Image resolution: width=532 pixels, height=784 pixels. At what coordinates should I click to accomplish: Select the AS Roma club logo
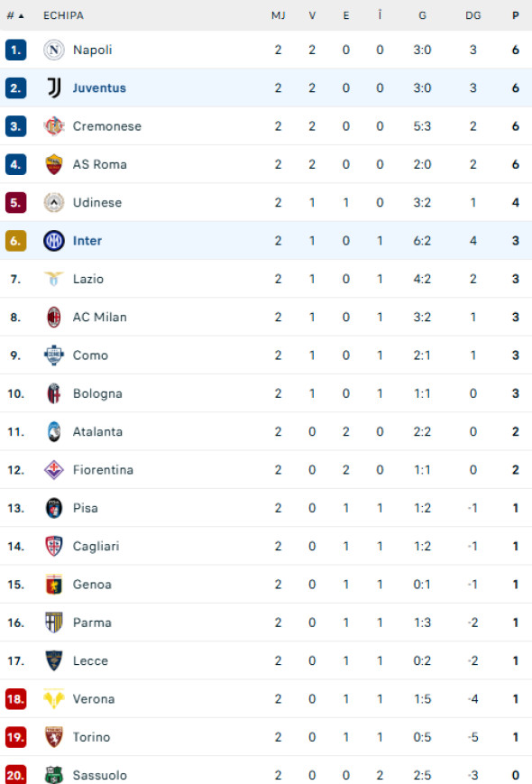click(54, 164)
